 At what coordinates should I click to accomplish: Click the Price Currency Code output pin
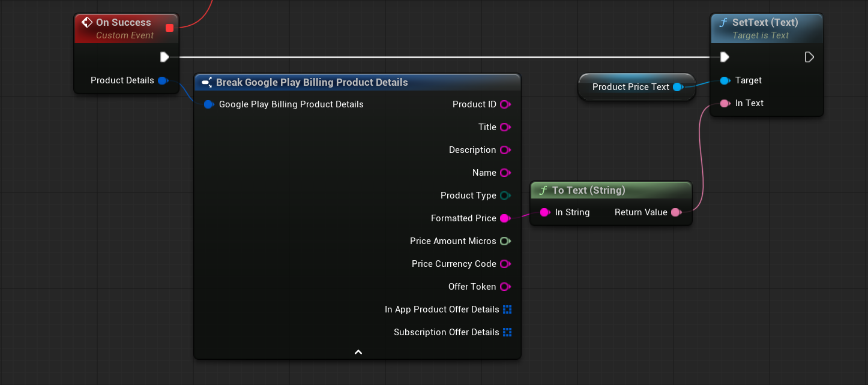505,264
